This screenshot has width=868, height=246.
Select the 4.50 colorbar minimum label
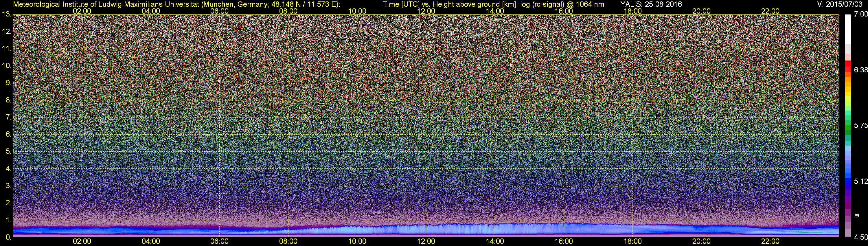pos(860,237)
